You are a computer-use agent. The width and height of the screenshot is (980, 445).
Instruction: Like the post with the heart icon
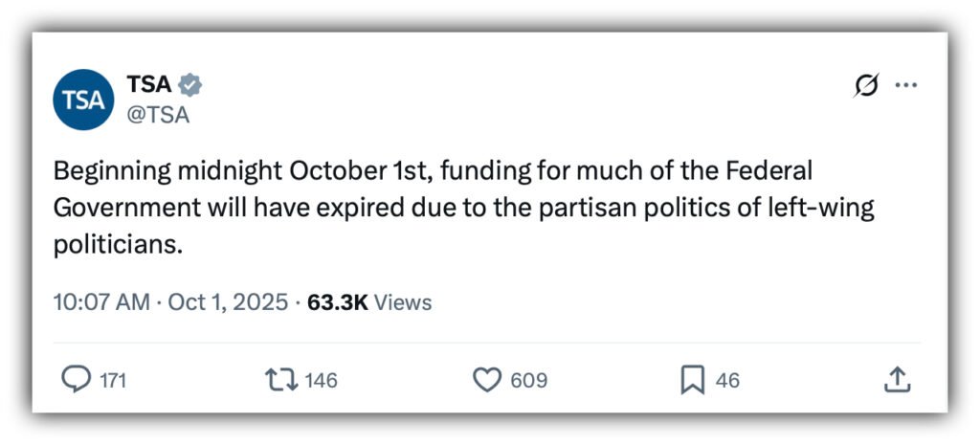click(487, 380)
